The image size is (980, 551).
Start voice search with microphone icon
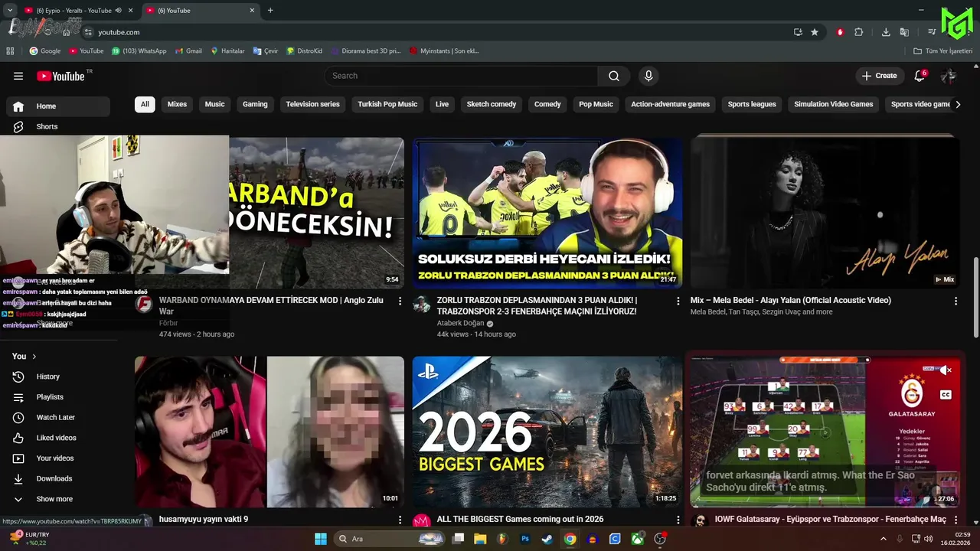(648, 76)
